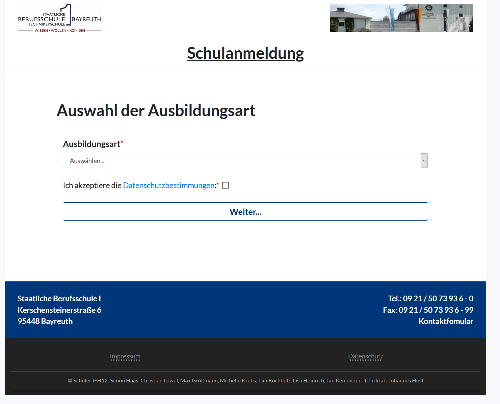Screen dimensions: 500x404
Task: Click 'Staatliche Berufsschule I' footer text
Action: click(x=59, y=298)
